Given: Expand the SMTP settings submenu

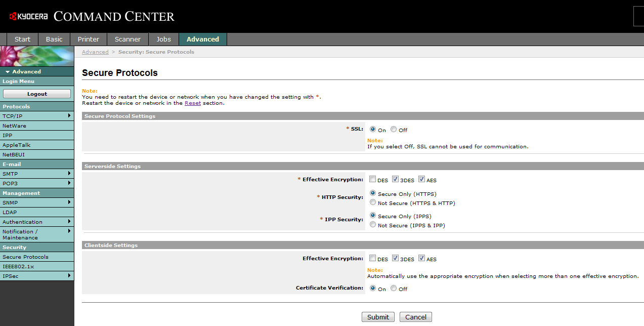Looking at the screenshot, I should 35,174.
